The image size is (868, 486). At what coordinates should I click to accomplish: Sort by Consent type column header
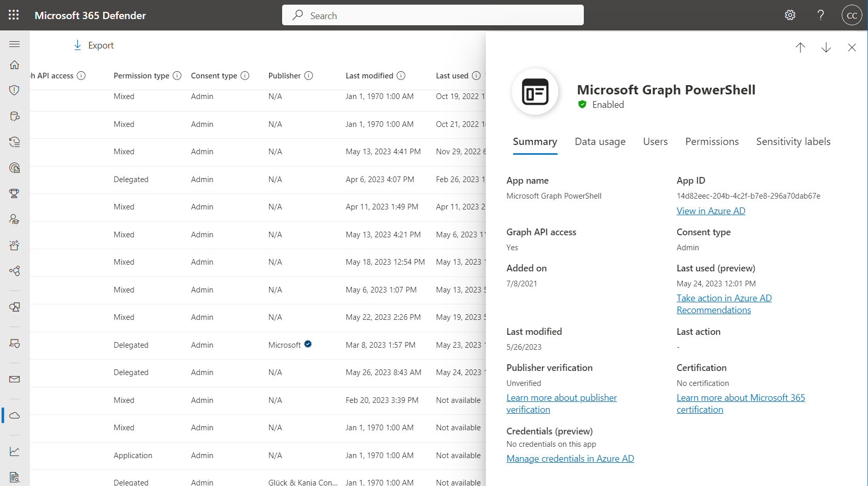[x=214, y=75]
